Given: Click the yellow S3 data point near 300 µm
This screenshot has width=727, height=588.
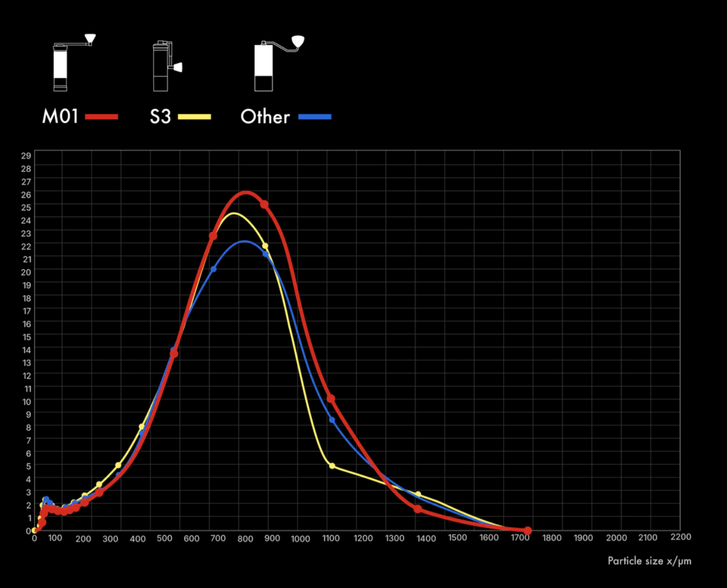Looking at the screenshot, I should point(118,465).
